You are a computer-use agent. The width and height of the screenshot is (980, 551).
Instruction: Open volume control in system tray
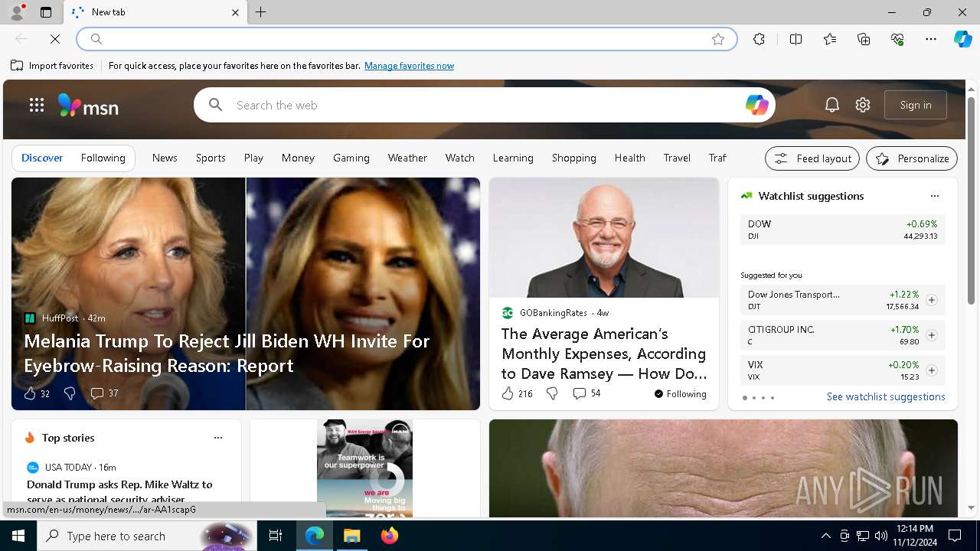tap(880, 536)
